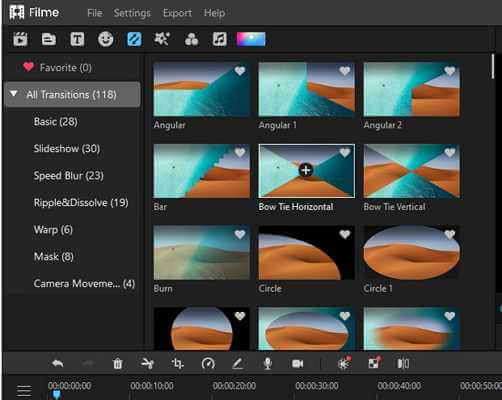Favorite the Angular transition with its heart
The image size is (502, 400).
tap(240, 71)
